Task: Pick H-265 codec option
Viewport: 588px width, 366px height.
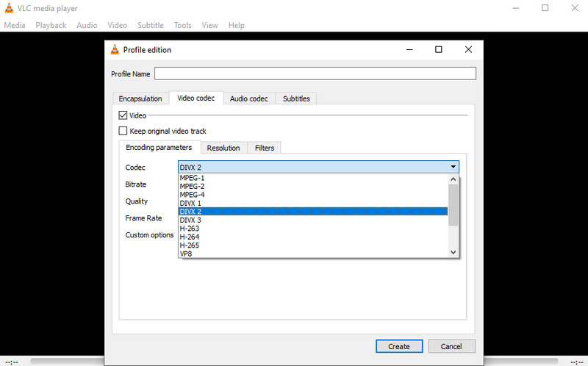Action: [x=190, y=245]
